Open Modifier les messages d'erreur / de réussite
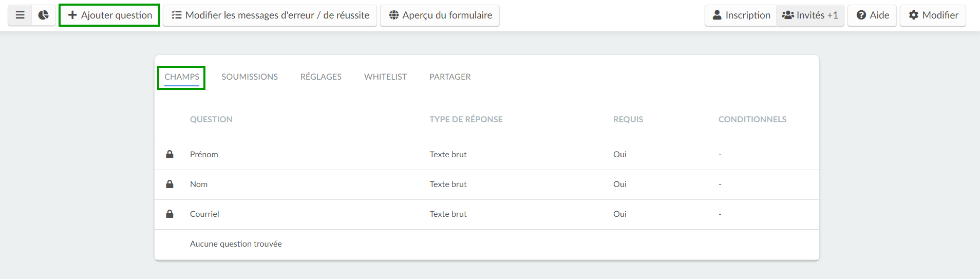The image size is (980, 279). tap(270, 15)
